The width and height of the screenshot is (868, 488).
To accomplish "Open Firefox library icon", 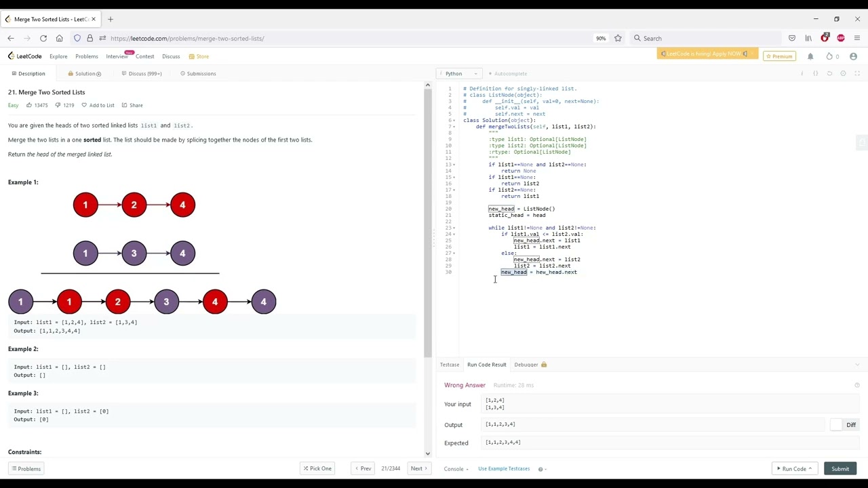I will pyautogui.click(x=808, y=39).
